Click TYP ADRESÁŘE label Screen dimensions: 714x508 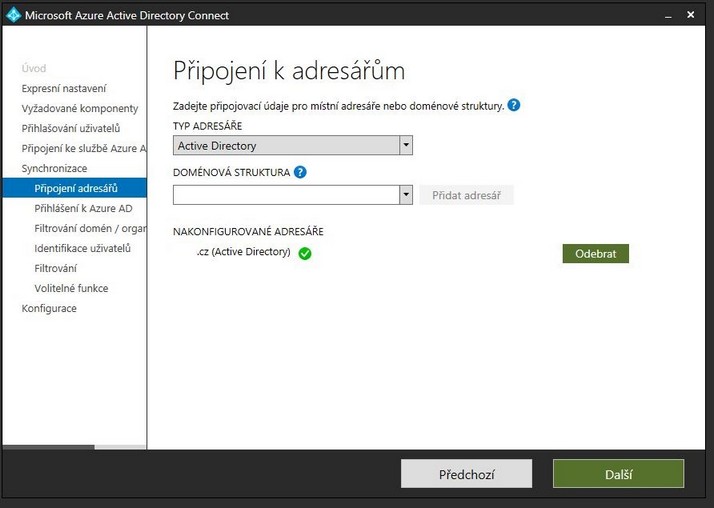[208, 126]
